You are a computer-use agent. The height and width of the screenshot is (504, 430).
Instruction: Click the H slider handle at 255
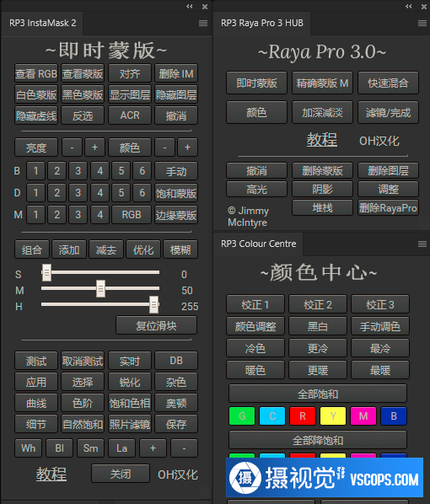(x=153, y=304)
